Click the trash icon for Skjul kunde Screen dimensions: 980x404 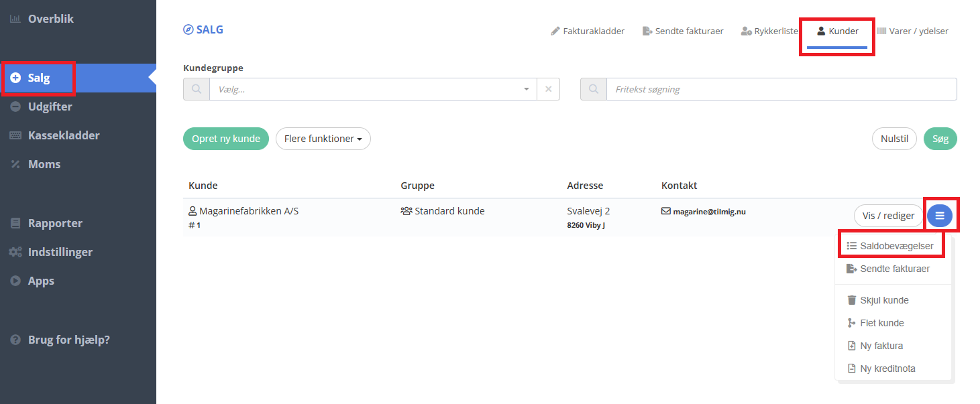tap(851, 300)
